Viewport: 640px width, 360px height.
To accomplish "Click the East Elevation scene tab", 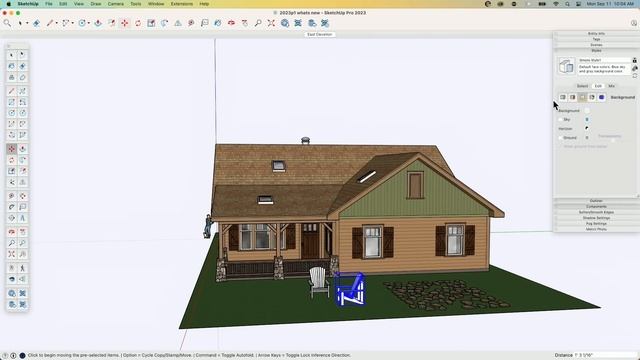I will tap(320, 35).
